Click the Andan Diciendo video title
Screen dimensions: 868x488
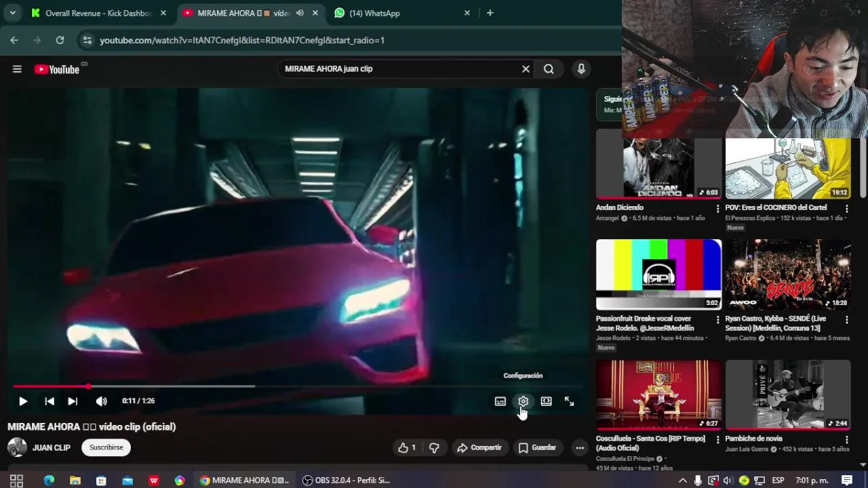click(620, 207)
